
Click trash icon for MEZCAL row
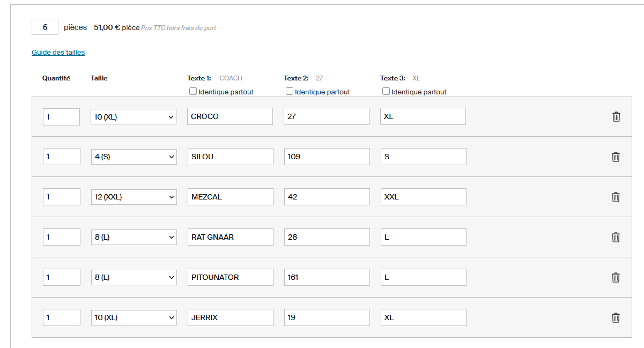(616, 197)
